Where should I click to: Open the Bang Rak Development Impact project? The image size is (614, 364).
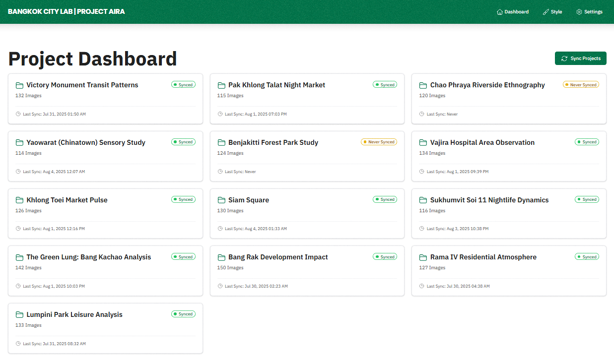[x=278, y=257]
